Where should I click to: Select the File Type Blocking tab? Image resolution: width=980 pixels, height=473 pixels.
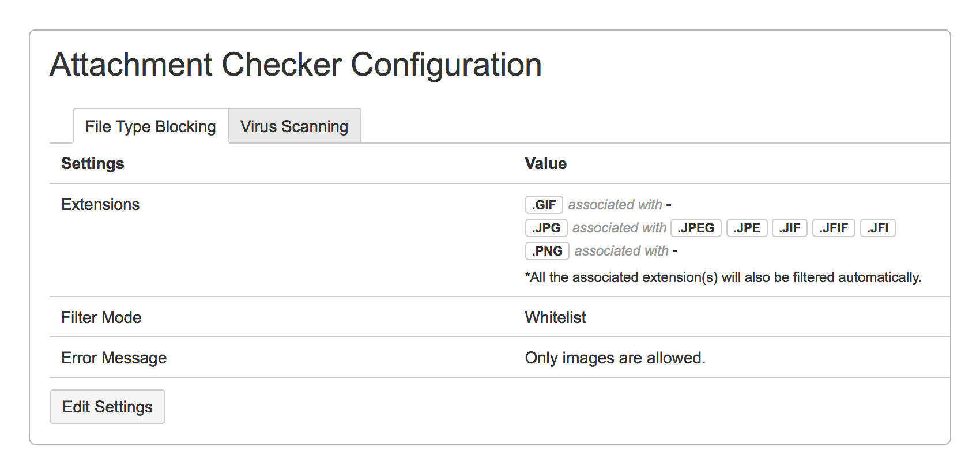click(149, 126)
